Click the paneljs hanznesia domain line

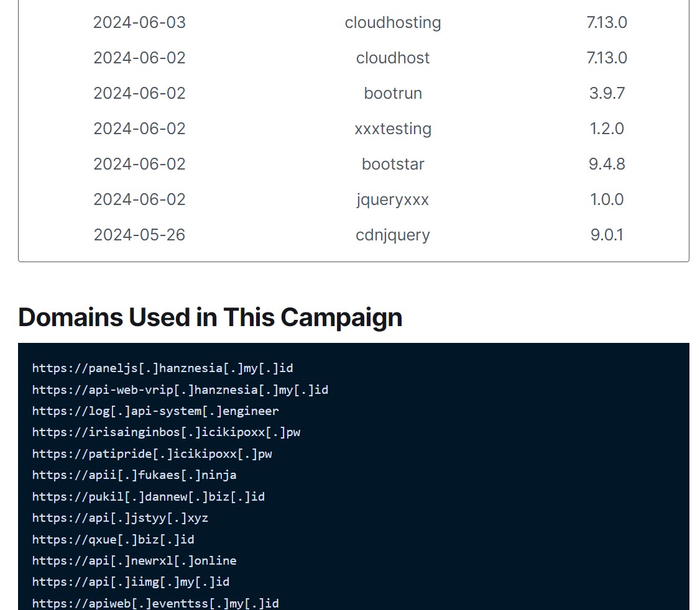pyautogui.click(x=162, y=368)
